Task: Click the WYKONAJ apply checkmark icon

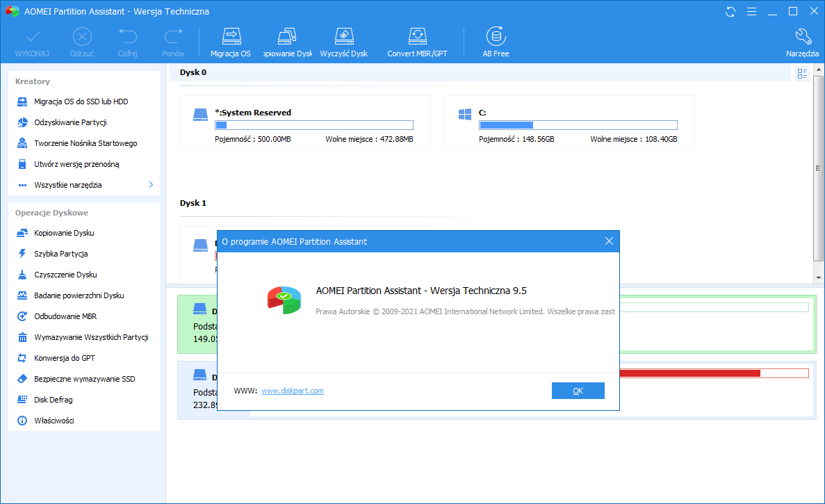Action: coord(33,37)
